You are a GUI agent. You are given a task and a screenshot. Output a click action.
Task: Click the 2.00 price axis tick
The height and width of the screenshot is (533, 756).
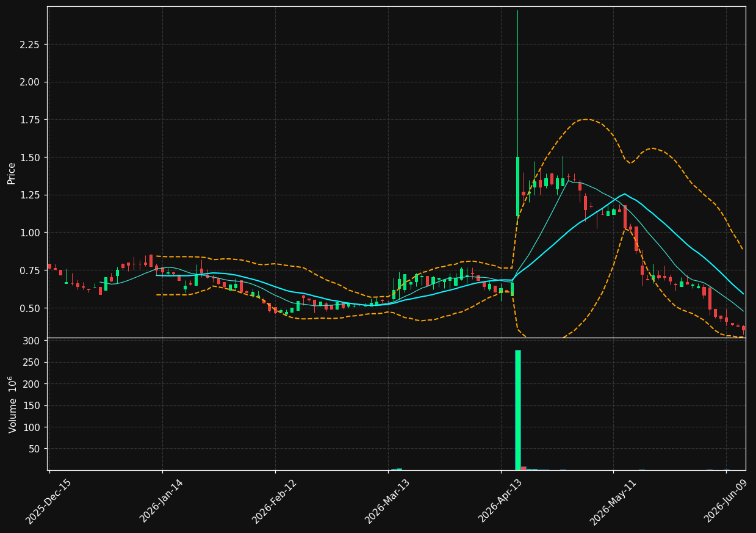[31, 82]
